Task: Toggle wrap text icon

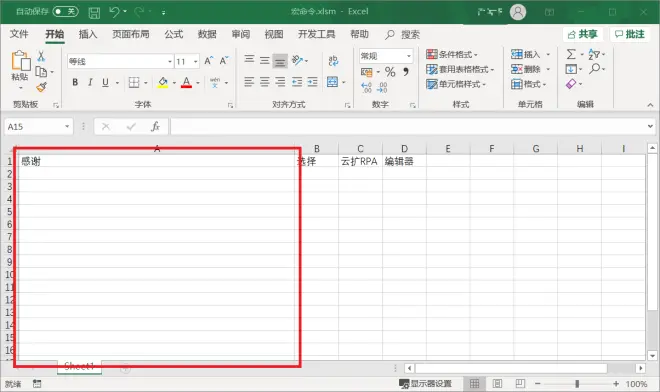Action: tap(333, 61)
